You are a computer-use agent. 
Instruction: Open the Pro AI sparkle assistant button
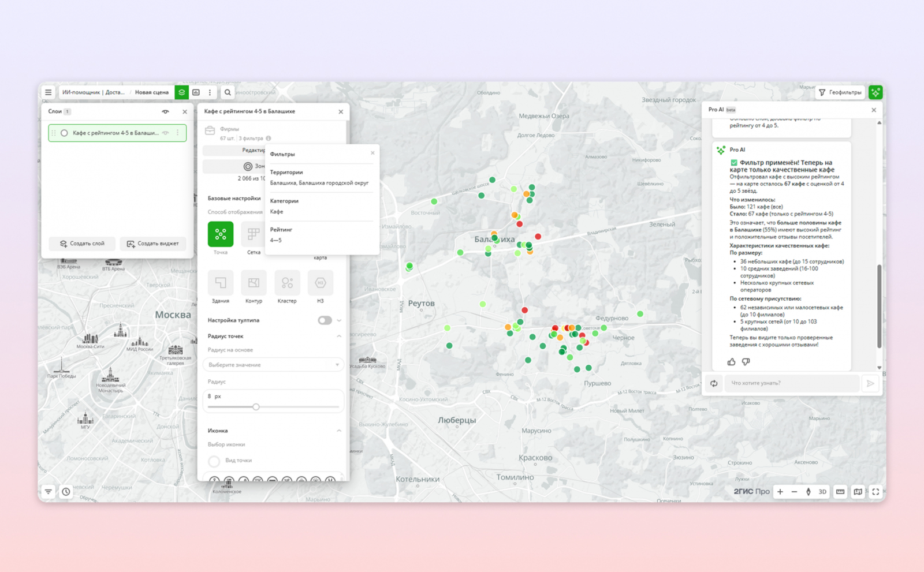[x=875, y=92]
